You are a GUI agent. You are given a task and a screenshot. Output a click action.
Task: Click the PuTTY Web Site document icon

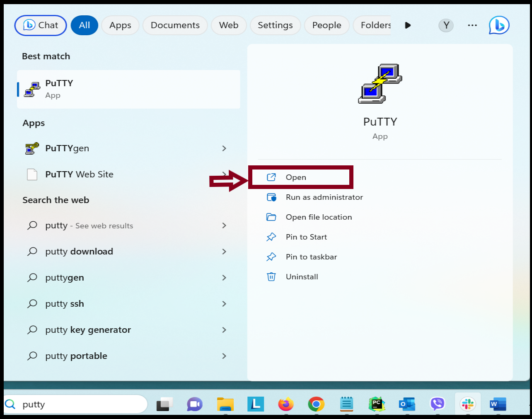tap(32, 174)
